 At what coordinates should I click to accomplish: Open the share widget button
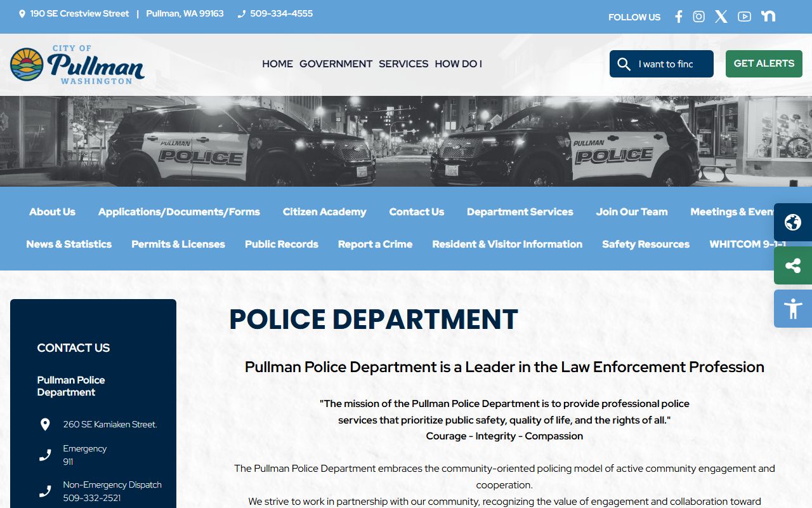[793, 265]
